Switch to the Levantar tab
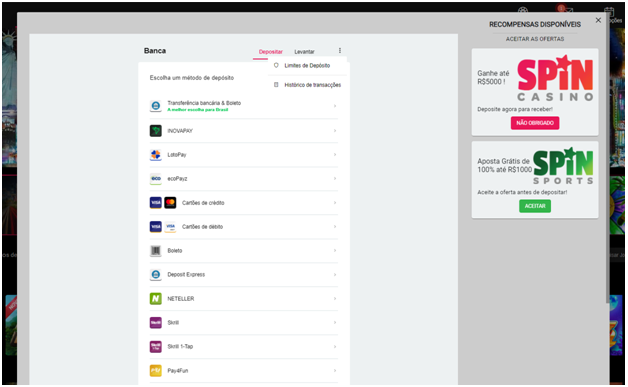Screen dimensions: 628x387 pyautogui.click(x=304, y=52)
